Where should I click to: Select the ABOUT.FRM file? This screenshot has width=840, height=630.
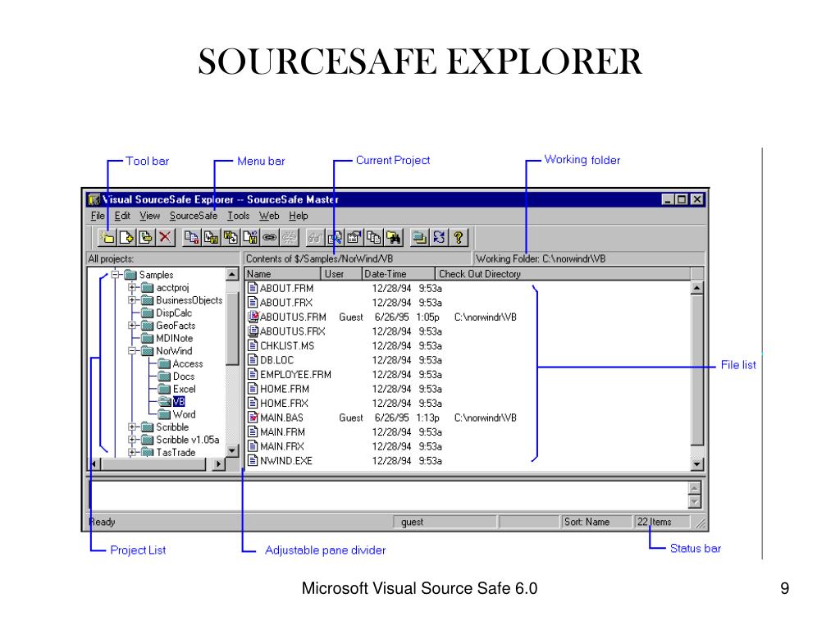pos(286,288)
